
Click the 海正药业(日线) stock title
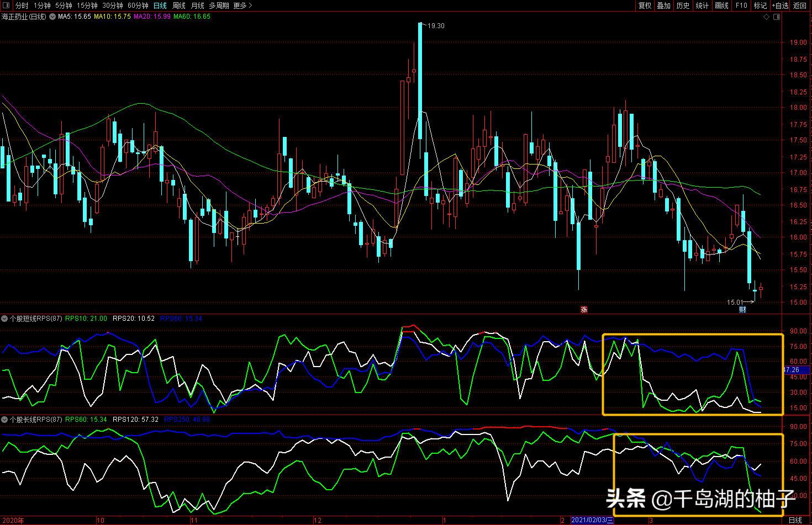(x=24, y=17)
